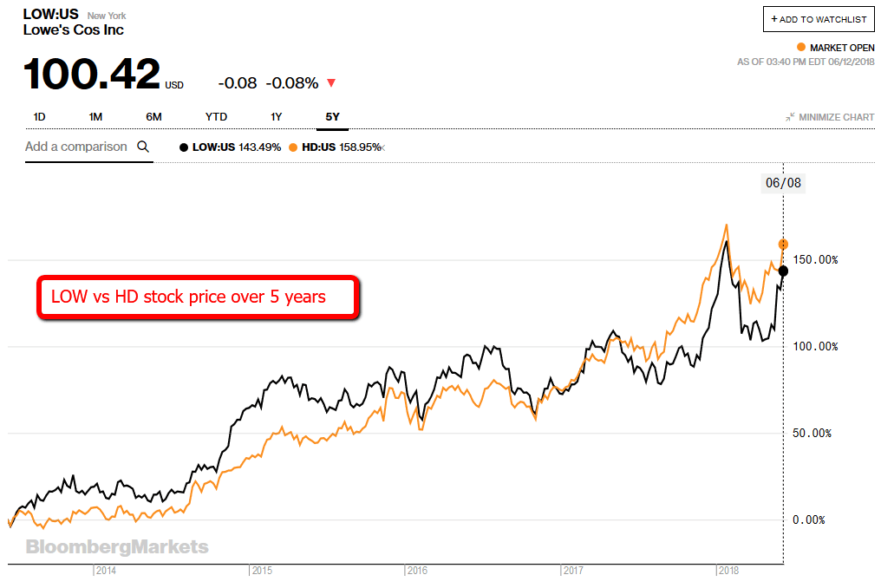Show year-to-date YTD chart

pyautogui.click(x=217, y=116)
